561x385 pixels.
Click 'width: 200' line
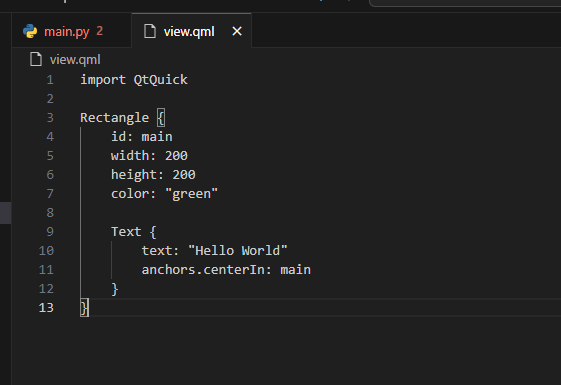[149, 156]
